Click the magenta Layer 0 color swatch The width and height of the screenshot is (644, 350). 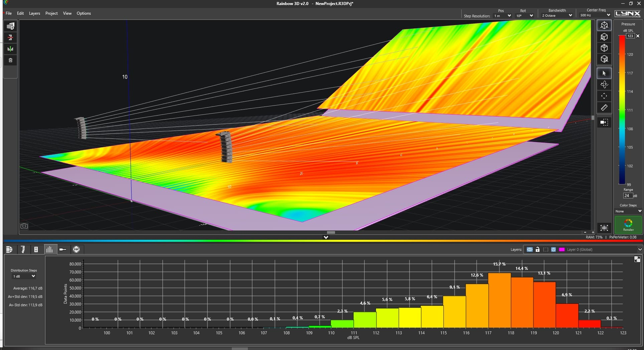[x=562, y=249]
